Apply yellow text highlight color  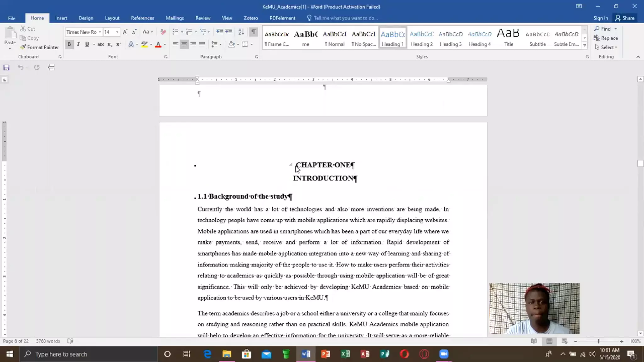click(144, 44)
